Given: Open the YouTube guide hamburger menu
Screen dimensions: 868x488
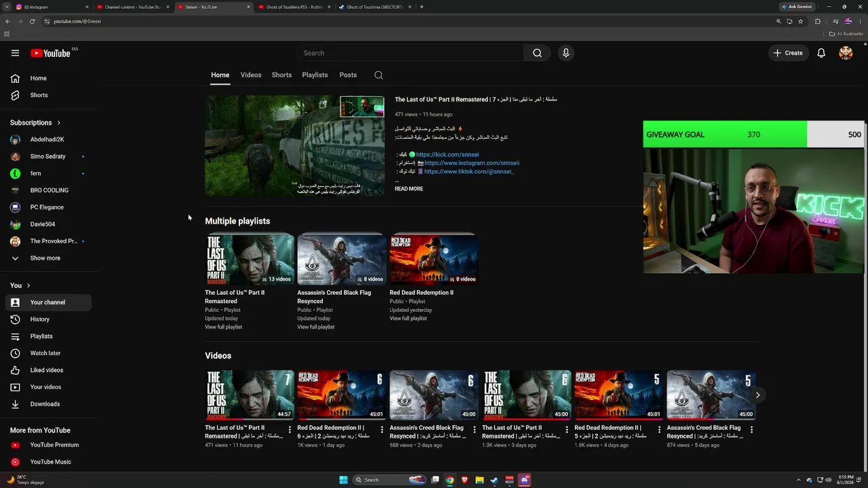Looking at the screenshot, I should pos(15,53).
